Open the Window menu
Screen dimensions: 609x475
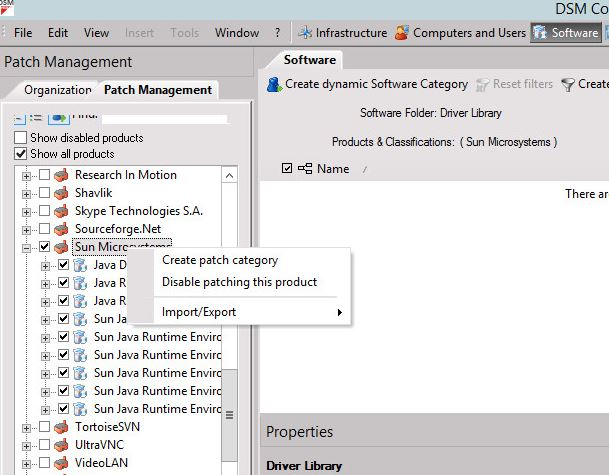[x=236, y=32]
